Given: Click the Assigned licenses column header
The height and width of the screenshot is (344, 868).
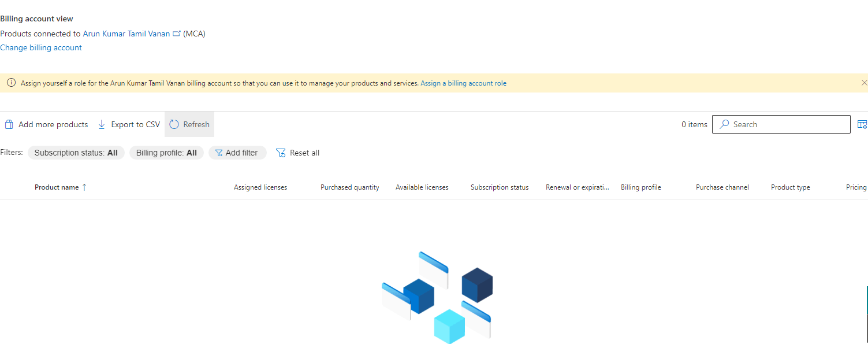Looking at the screenshot, I should pos(260,187).
